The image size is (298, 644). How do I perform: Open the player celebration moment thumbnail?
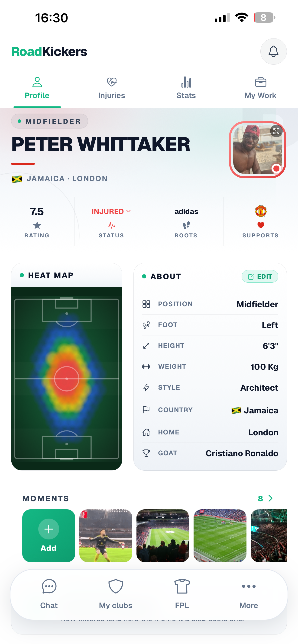(x=106, y=536)
